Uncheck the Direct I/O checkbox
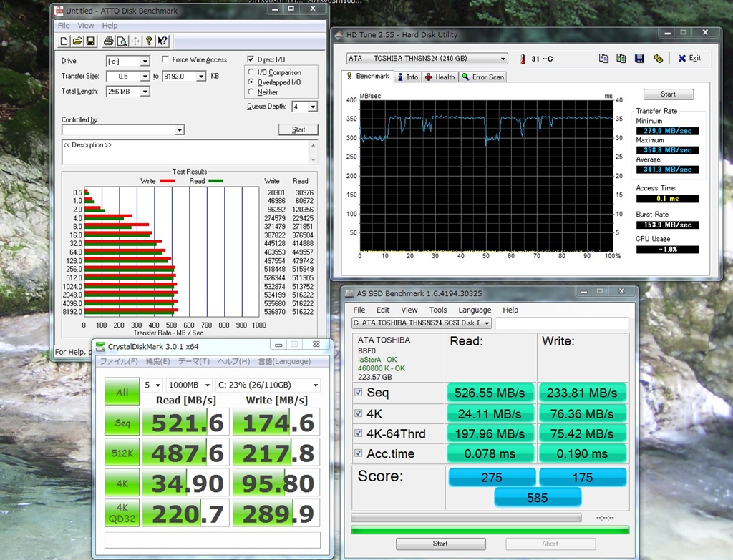733x560 pixels. pyautogui.click(x=251, y=59)
